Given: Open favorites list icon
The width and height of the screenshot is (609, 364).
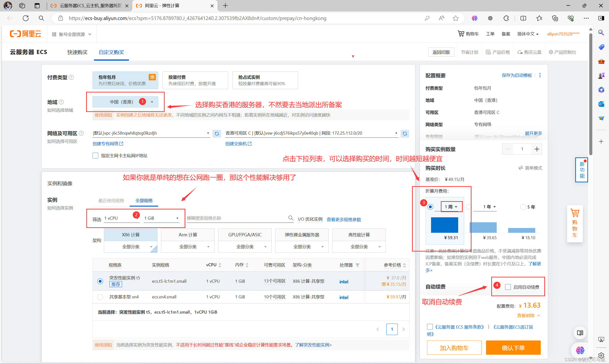Looking at the screenshot, I should [x=539, y=18].
